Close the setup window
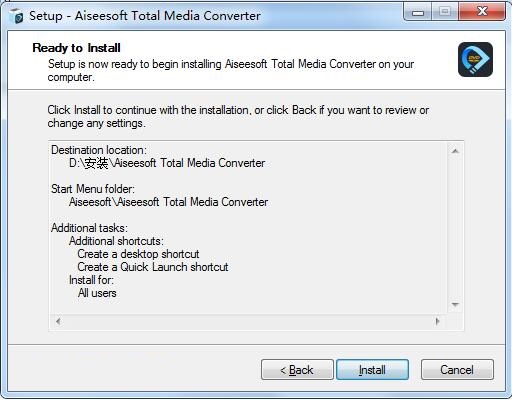This screenshot has width=512, height=400. tap(482, 12)
